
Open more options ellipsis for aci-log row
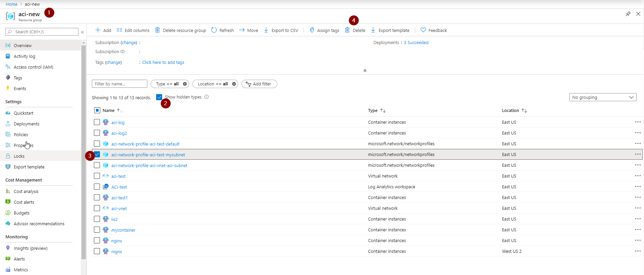click(638, 122)
